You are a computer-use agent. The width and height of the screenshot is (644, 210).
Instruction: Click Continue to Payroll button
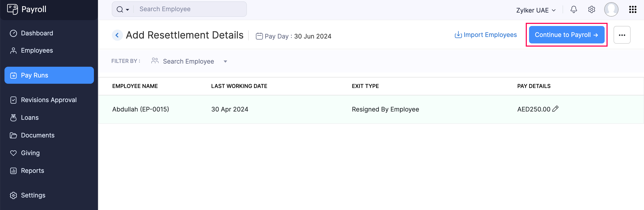pos(566,35)
